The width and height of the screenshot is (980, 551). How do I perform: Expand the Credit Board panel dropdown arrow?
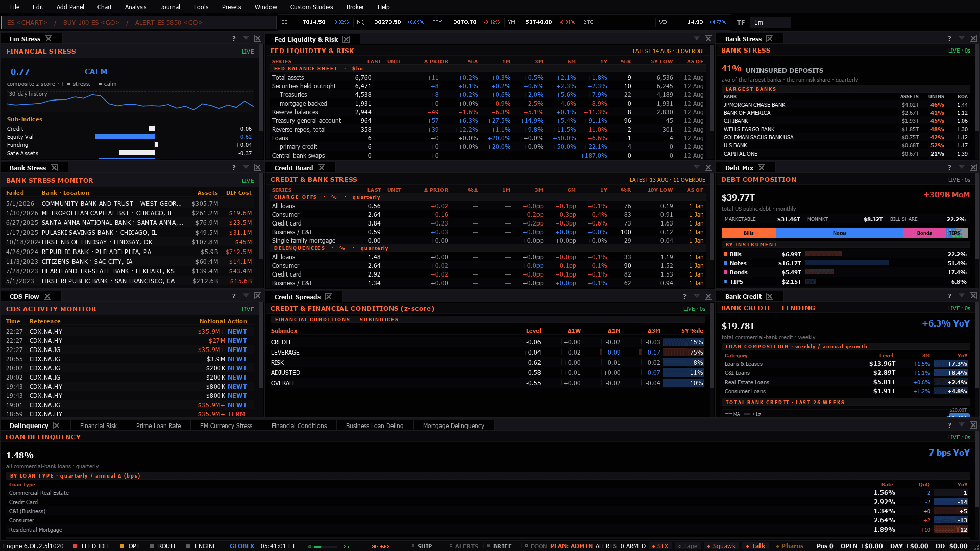point(697,167)
